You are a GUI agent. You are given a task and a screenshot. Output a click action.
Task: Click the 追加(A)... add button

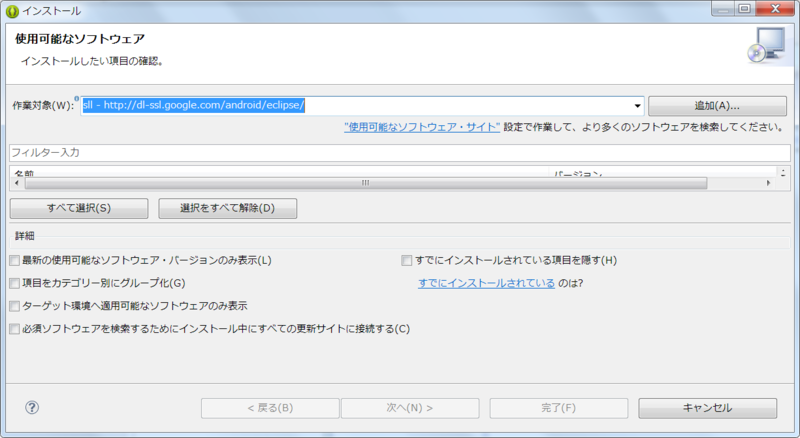click(717, 106)
